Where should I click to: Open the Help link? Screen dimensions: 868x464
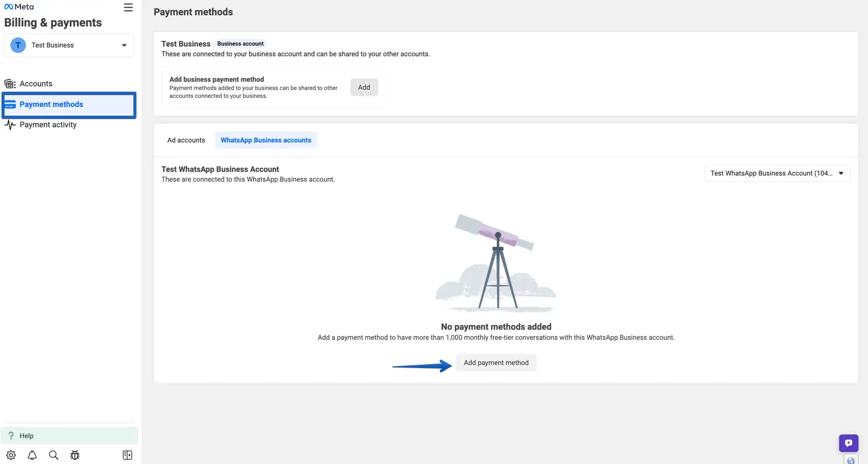click(26, 435)
